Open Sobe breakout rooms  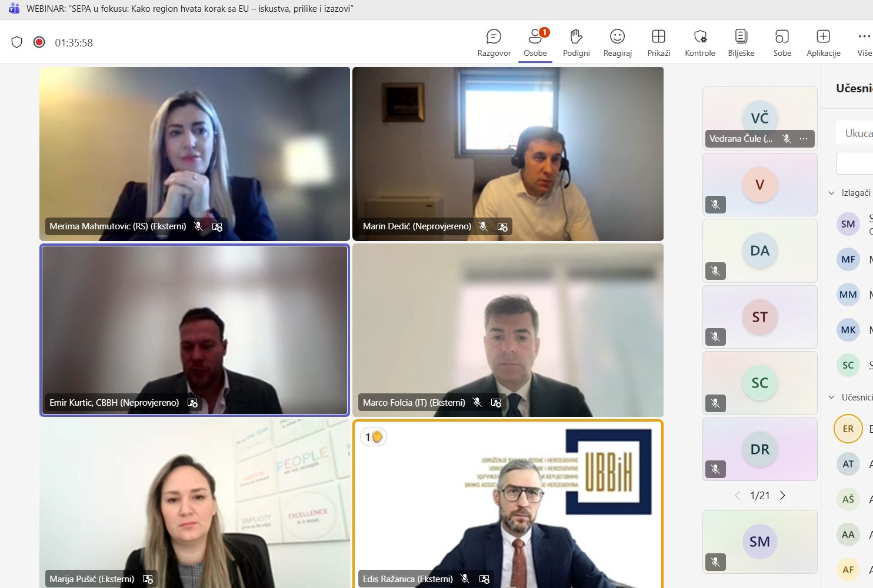point(782,44)
